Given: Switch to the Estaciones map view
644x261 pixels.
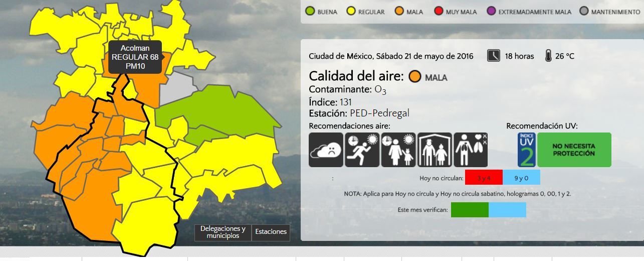Looking at the screenshot, I should pos(271,232).
